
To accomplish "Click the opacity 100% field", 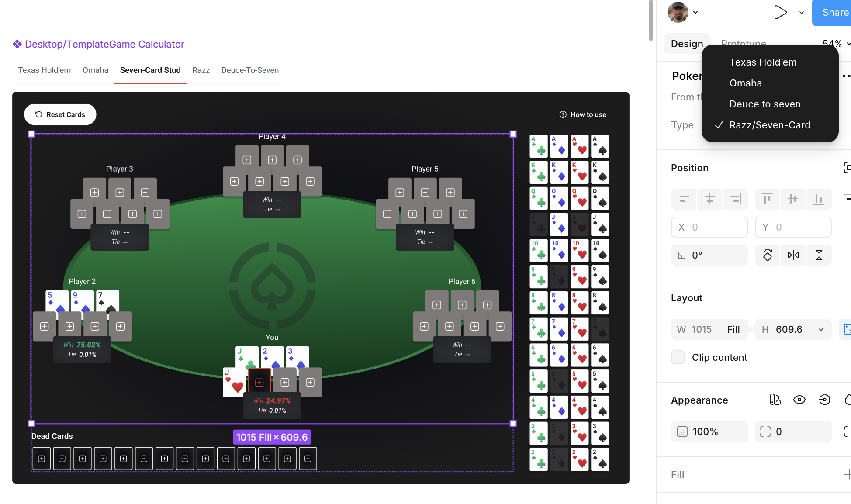I will tap(709, 432).
